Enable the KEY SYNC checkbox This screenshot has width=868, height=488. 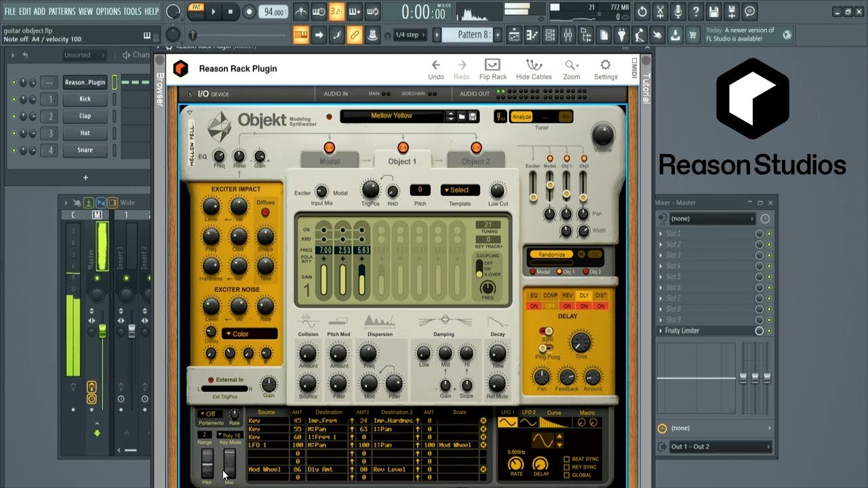(x=566, y=467)
